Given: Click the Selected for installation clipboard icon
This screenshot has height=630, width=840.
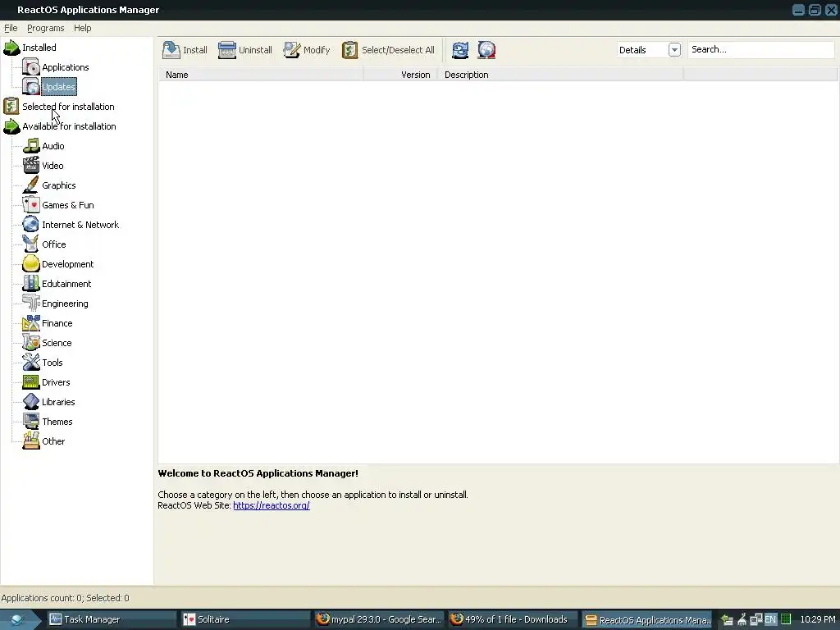Looking at the screenshot, I should point(11,106).
